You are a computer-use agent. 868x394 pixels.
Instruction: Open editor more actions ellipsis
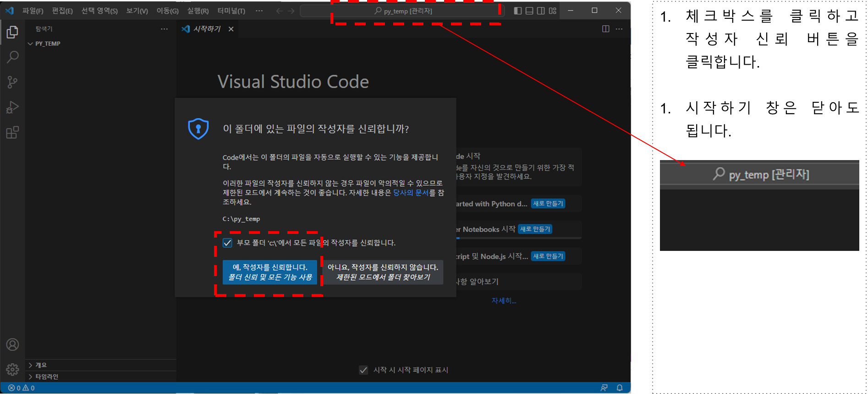619,29
